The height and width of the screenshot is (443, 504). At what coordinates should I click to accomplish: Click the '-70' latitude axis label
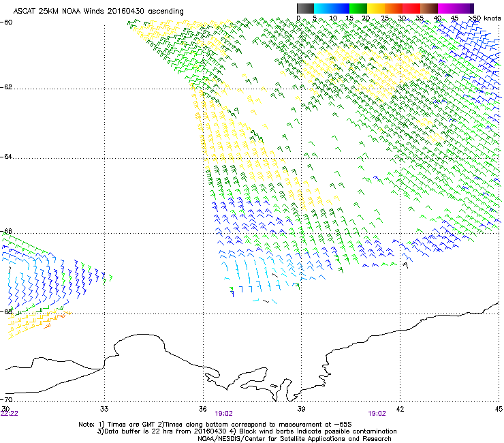point(6,399)
